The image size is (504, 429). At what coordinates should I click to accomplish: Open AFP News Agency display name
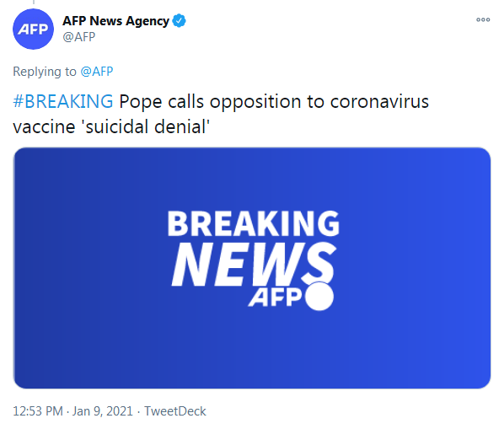(115, 21)
